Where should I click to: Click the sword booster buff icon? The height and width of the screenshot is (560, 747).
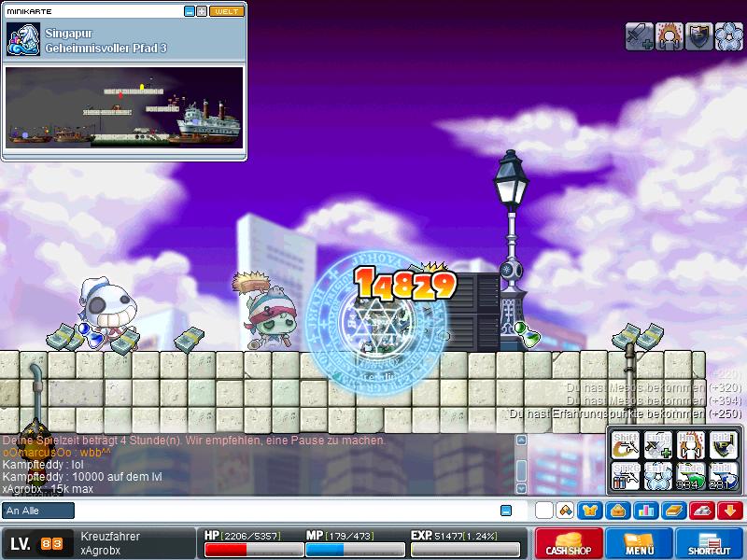pyautogui.click(x=639, y=37)
